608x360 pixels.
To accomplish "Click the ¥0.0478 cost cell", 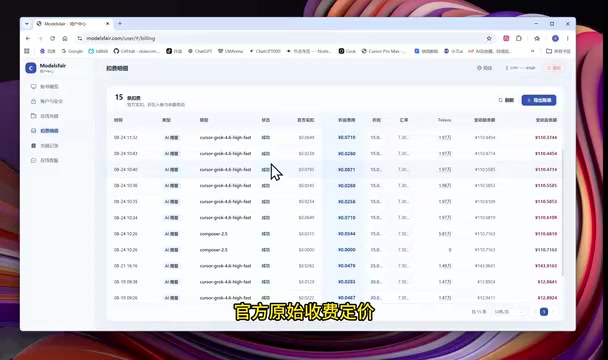I will pyautogui.click(x=347, y=266).
